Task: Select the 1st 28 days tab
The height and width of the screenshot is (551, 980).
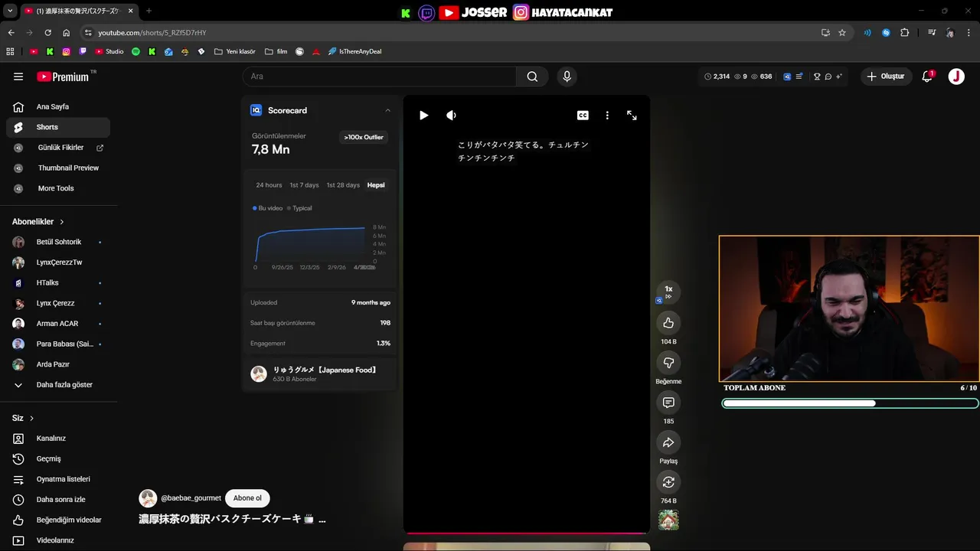Action: tap(343, 185)
